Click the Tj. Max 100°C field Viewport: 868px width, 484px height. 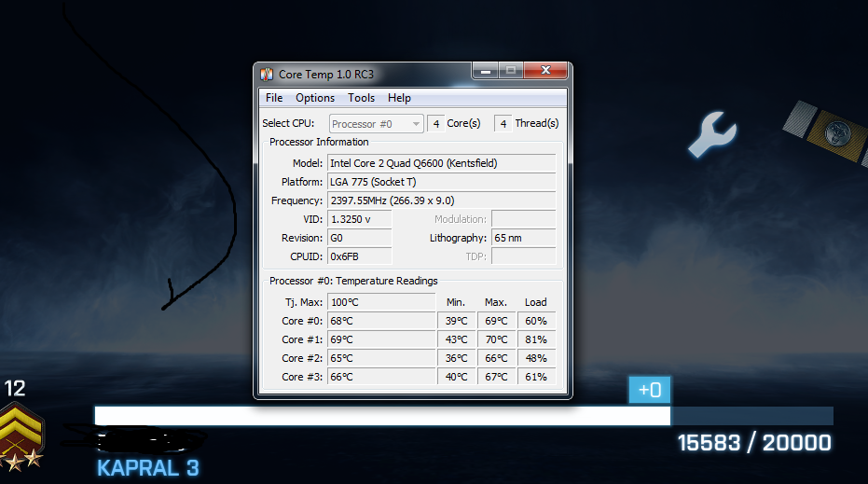380,302
